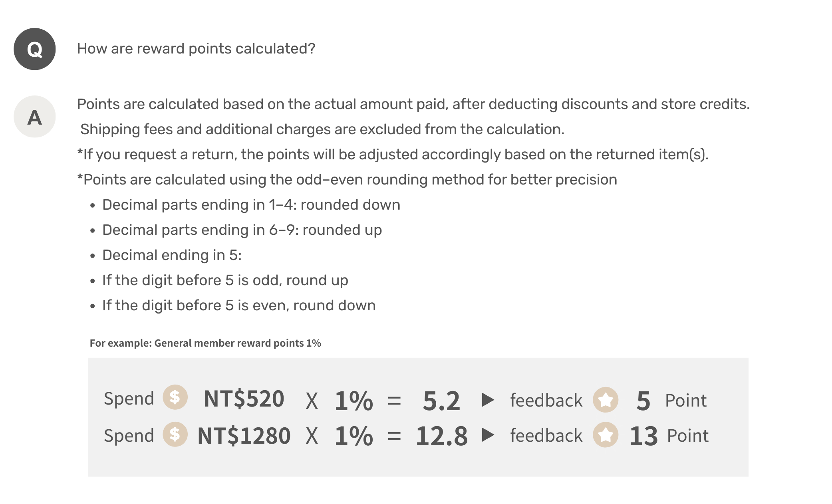Click the NT$1280 spend amount
This screenshot has width=832, height=504.
tap(244, 435)
